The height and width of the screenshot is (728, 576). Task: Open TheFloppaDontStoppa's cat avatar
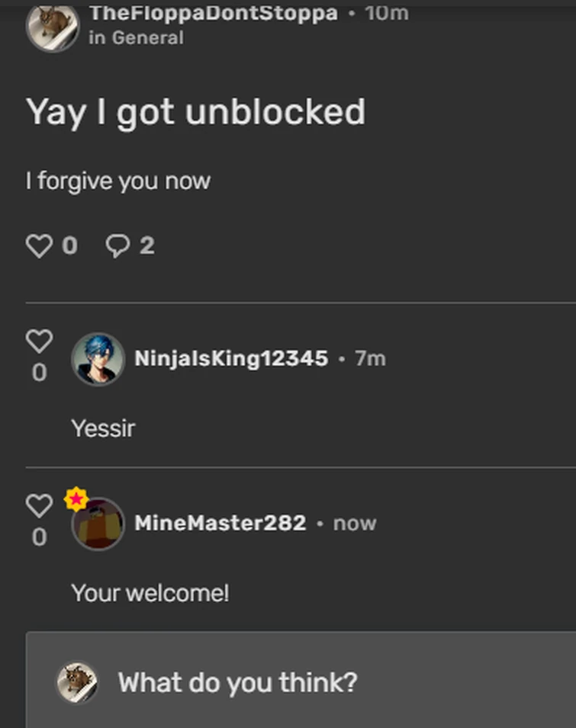point(53,27)
